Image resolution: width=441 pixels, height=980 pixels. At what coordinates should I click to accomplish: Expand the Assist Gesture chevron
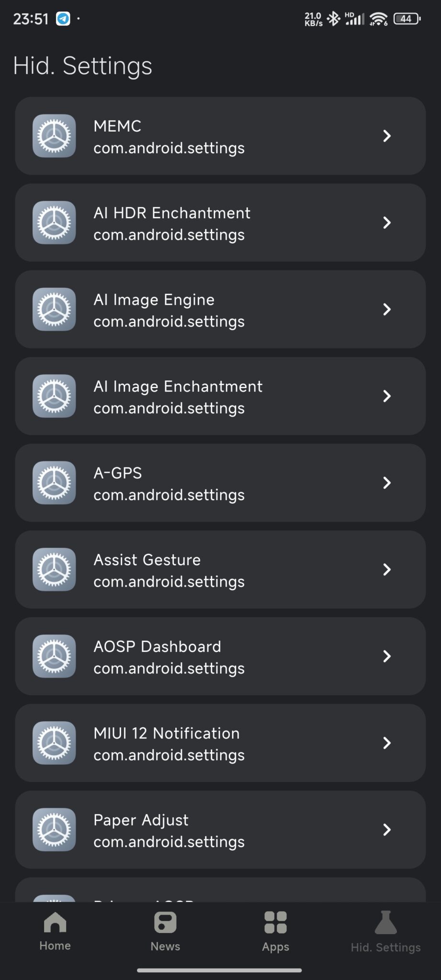click(387, 569)
